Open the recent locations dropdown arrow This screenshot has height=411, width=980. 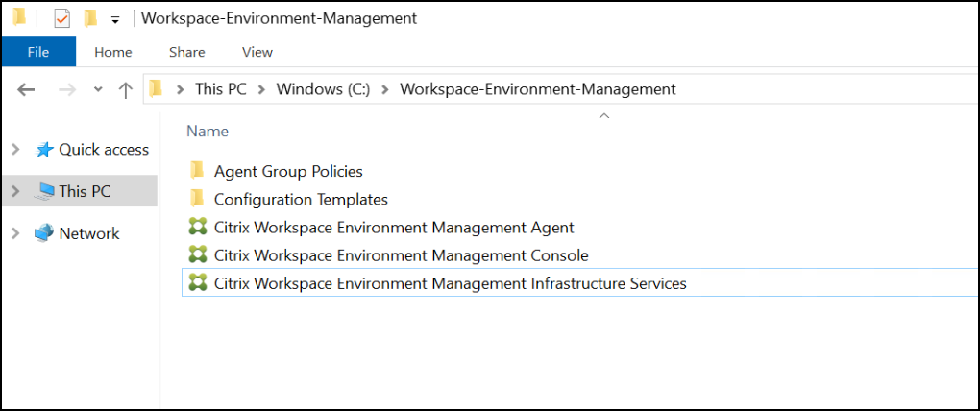tap(98, 89)
